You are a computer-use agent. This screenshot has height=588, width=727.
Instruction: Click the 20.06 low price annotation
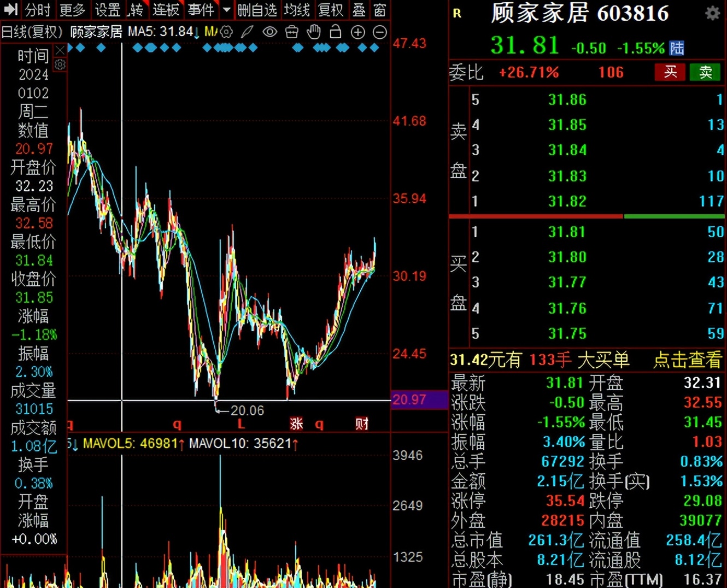247,410
